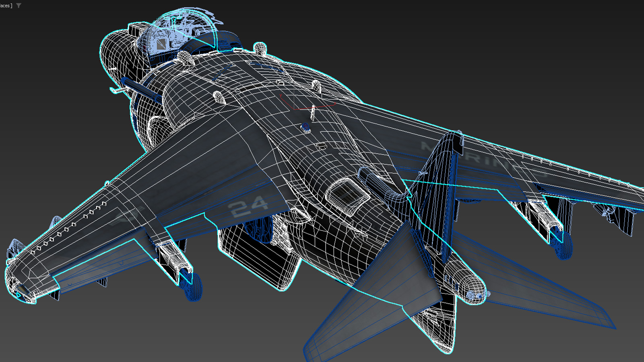The width and height of the screenshot is (644, 362).
Task: Click the left horizontal stabilizer
Action: click(x=374, y=302)
